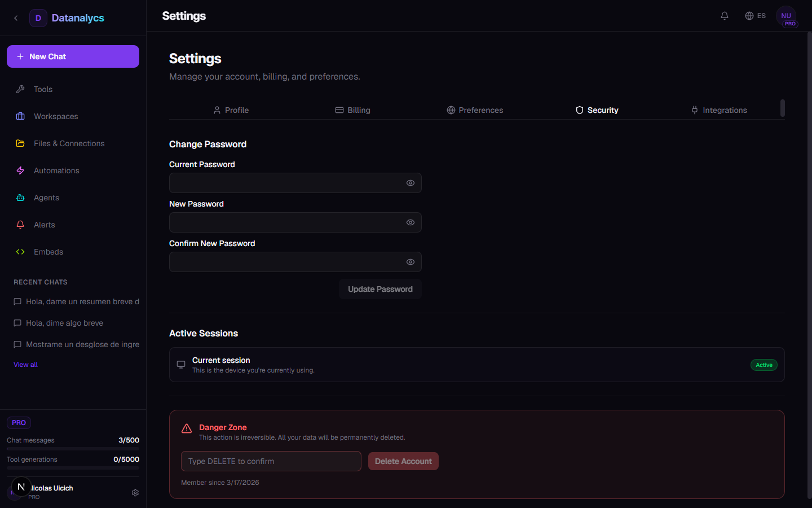
Task: Open the Automations section
Action: (56, 170)
